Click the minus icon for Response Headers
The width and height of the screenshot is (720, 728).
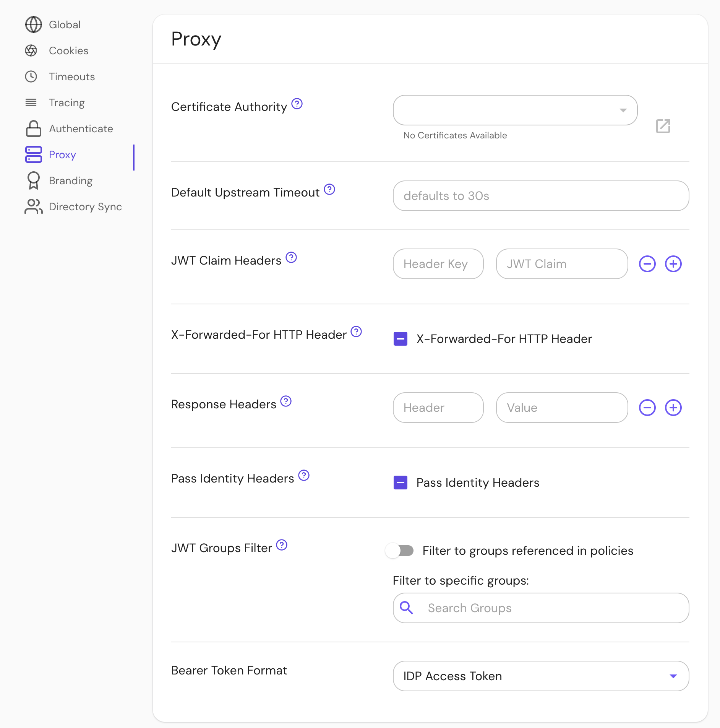click(647, 408)
